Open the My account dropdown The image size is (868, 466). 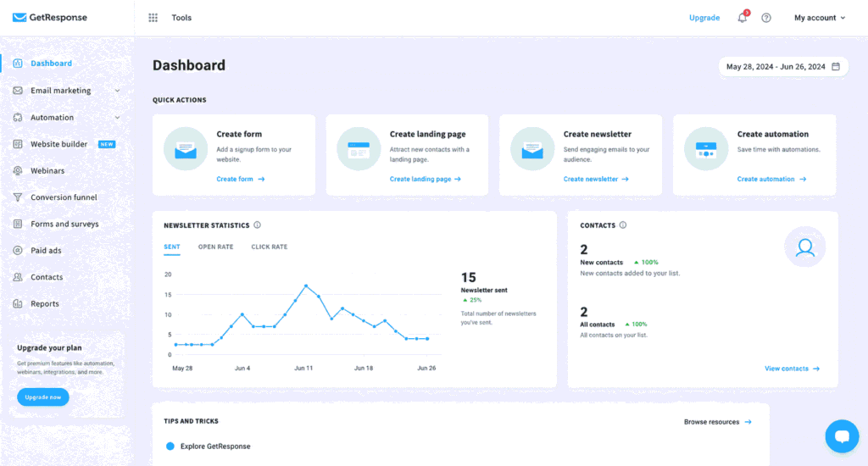pyautogui.click(x=820, y=18)
